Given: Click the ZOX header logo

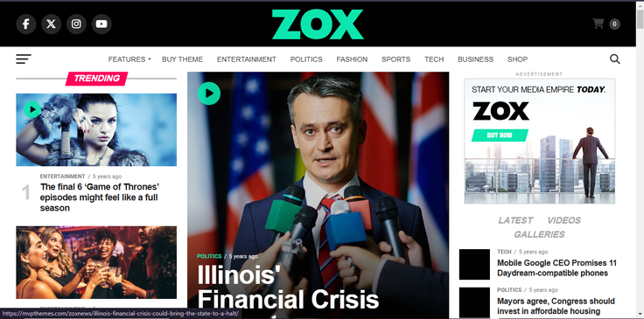Looking at the screenshot, I should [x=318, y=24].
